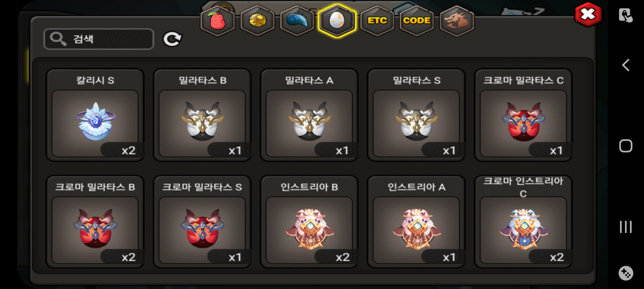Pick the 크로마 밀라타스 C egg
The height and width of the screenshot is (289, 644).
[523, 115]
